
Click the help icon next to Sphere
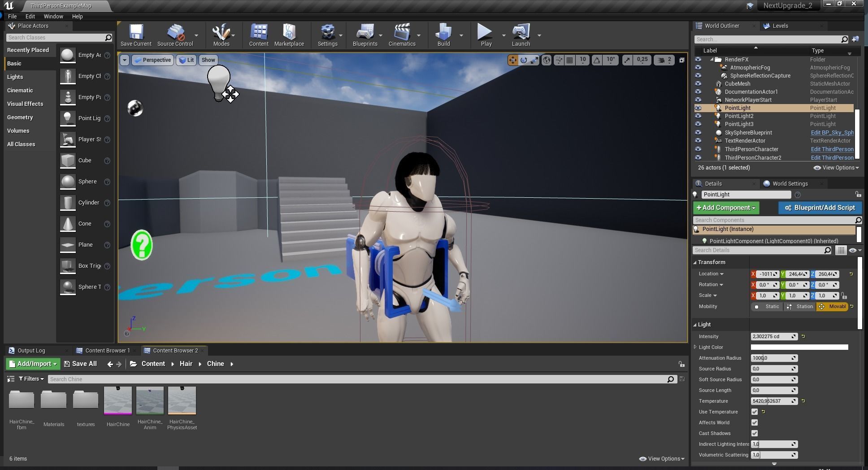point(107,182)
